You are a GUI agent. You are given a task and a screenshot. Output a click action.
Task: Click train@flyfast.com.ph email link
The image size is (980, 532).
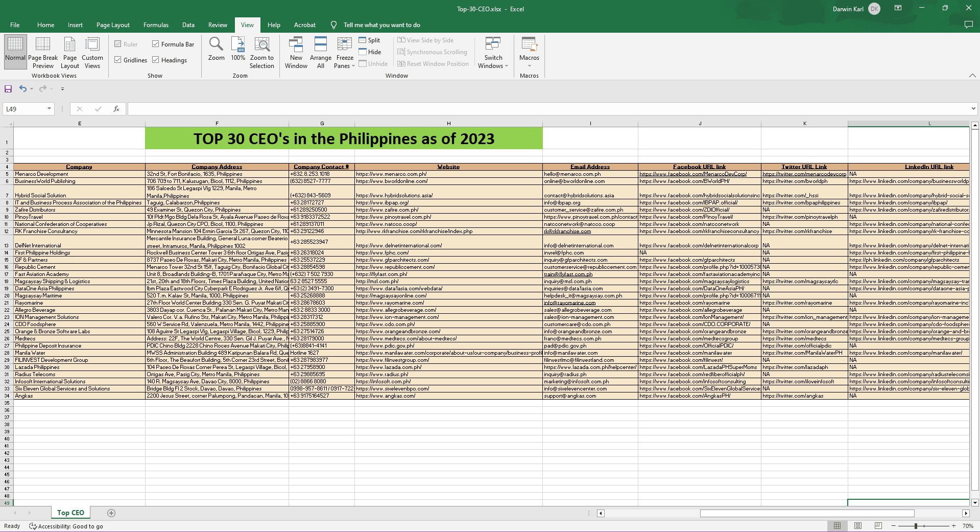(x=568, y=274)
